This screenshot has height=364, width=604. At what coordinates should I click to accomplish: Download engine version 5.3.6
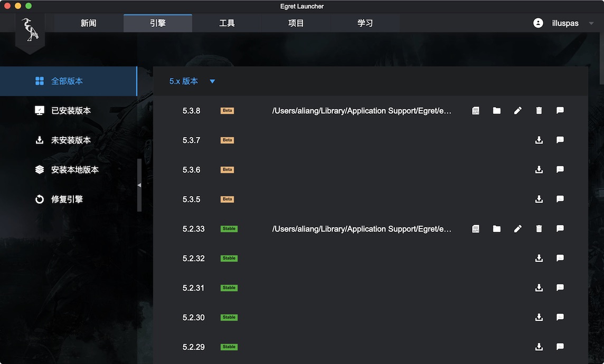click(539, 170)
